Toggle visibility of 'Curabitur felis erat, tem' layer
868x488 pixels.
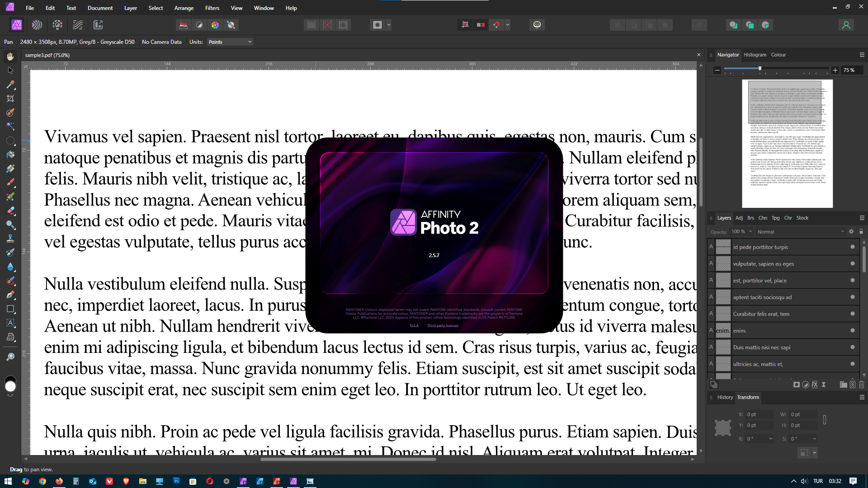852,314
